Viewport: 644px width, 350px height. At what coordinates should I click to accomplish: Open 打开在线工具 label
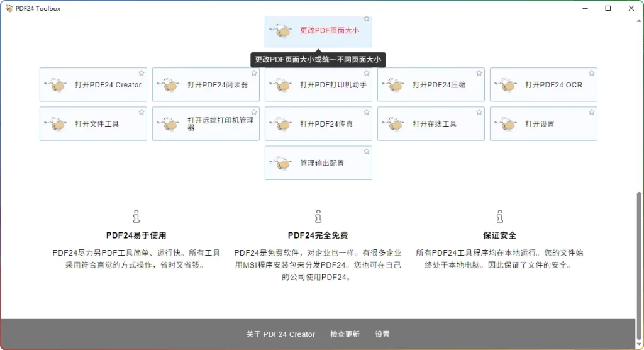[435, 124]
